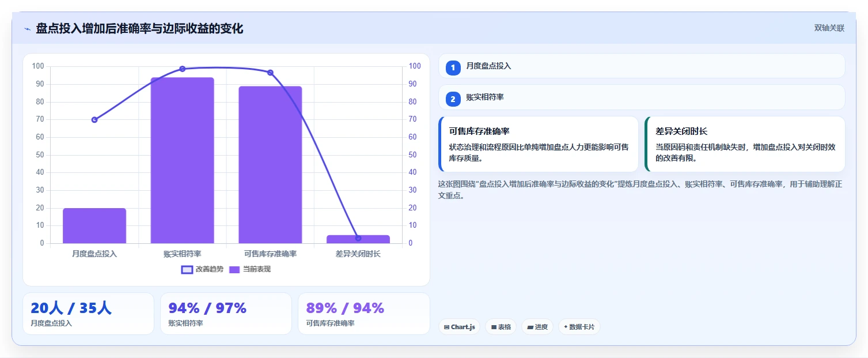Click trend line point at 差异关闭时长
The height and width of the screenshot is (358, 868).
[x=358, y=238]
